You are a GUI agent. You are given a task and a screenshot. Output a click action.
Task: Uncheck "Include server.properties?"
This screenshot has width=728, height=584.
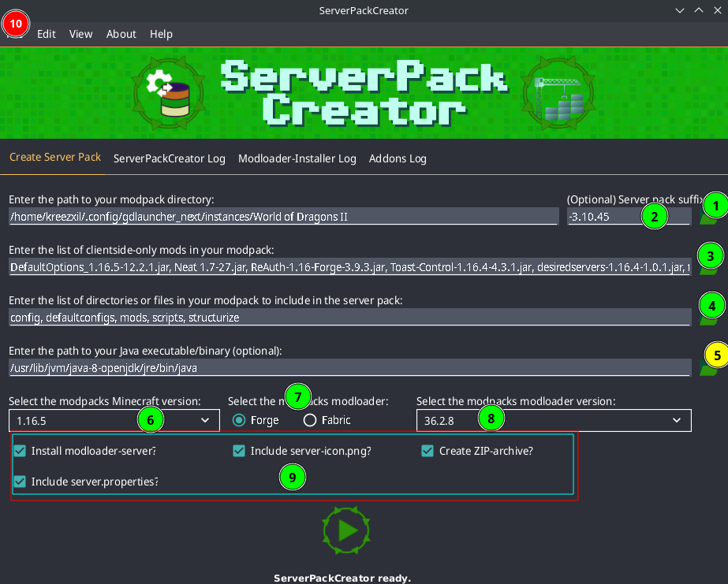[19, 482]
